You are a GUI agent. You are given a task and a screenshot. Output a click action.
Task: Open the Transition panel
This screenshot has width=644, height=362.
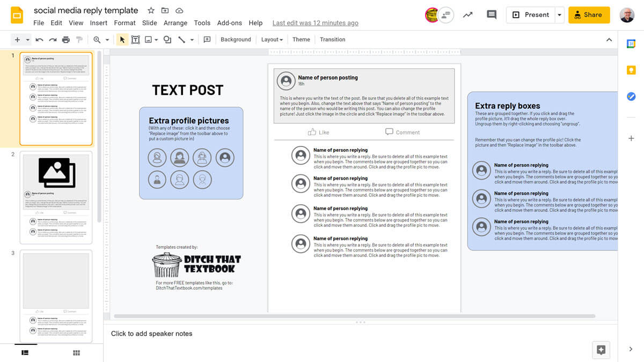tap(333, 40)
